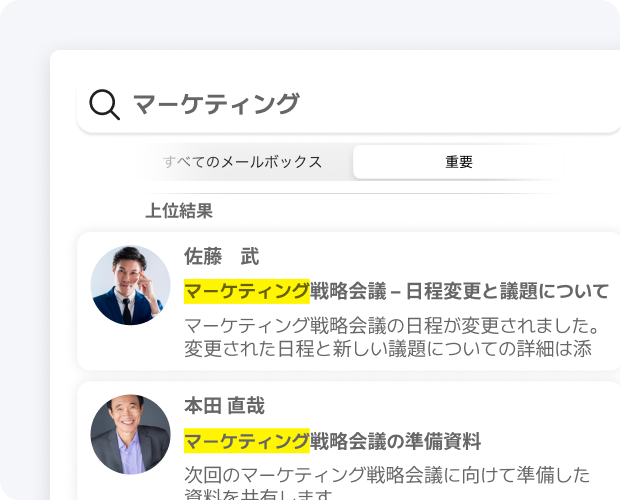Click highlighted マーケティング in 本田's subject

pyautogui.click(x=247, y=440)
